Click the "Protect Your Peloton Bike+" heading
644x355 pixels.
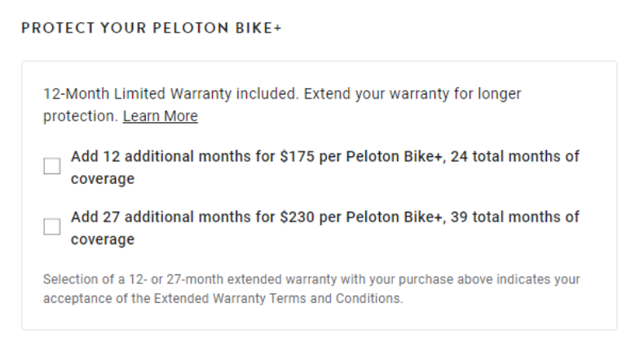click(151, 28)
